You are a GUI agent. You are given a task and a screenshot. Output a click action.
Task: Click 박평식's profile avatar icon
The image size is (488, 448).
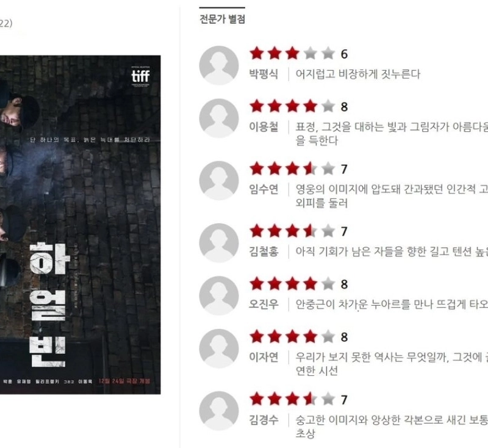219,65
